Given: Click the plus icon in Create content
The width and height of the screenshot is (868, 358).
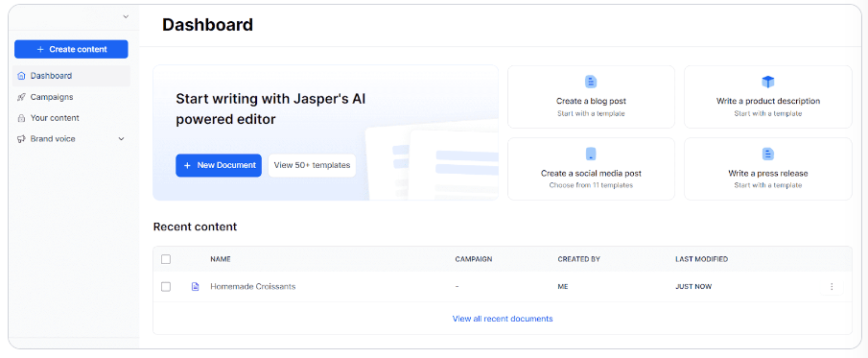Looking at the screenshot, I should click(x=40, y=49).
